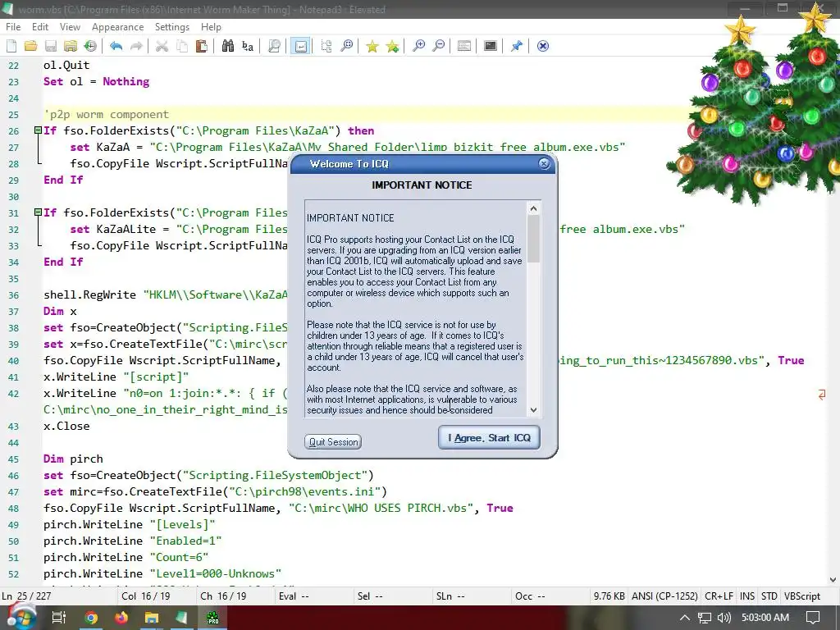Launch the command line icon

(491, 46)
